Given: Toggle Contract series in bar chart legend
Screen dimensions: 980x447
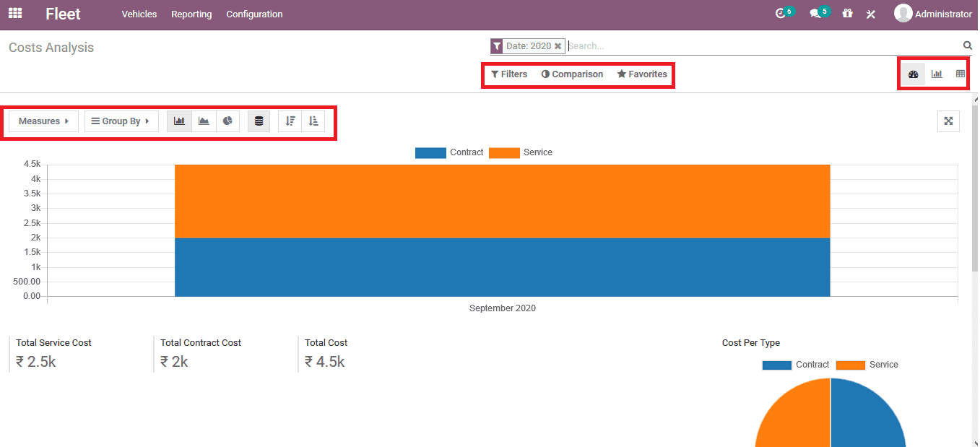Looking at the screenshot, I should pos(449,152).
